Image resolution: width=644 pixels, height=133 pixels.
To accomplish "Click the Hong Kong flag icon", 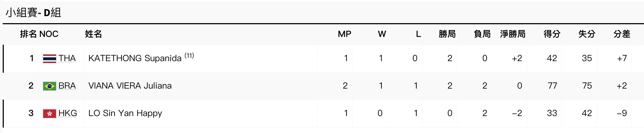I will (50, 113).
